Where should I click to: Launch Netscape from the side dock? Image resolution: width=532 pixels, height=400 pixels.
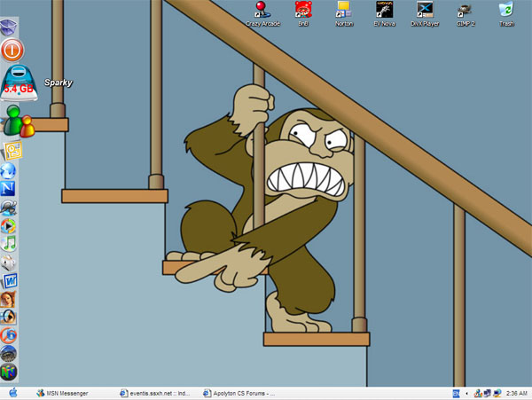(x=10, y=189)
